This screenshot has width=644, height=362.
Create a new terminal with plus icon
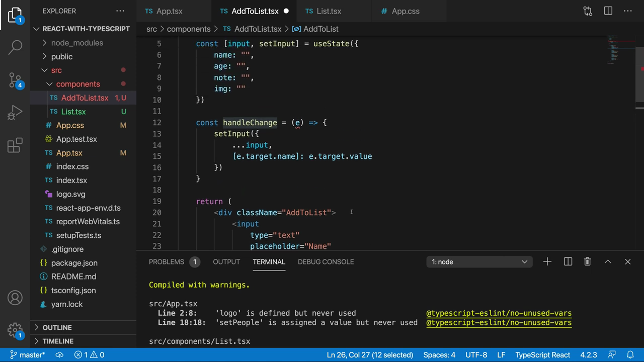click(547, 261)
